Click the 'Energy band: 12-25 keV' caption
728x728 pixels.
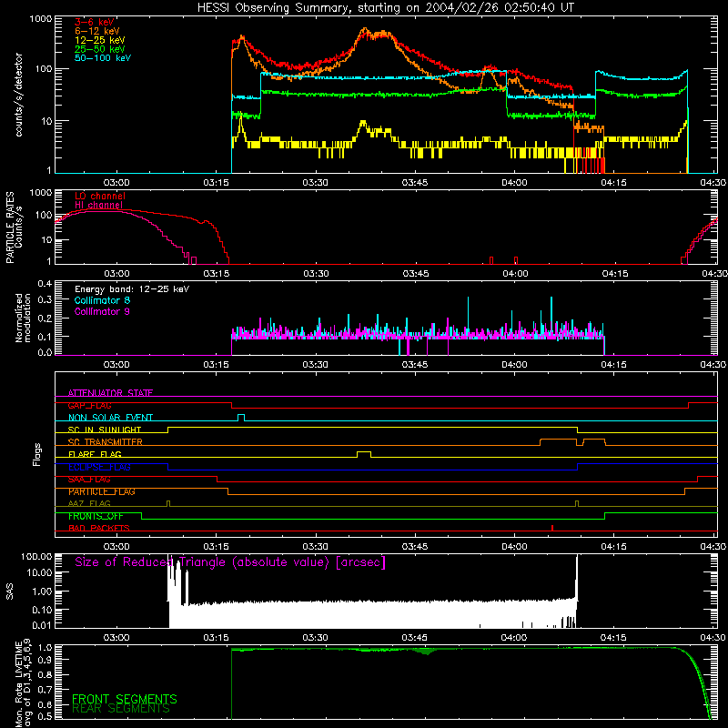132,289
